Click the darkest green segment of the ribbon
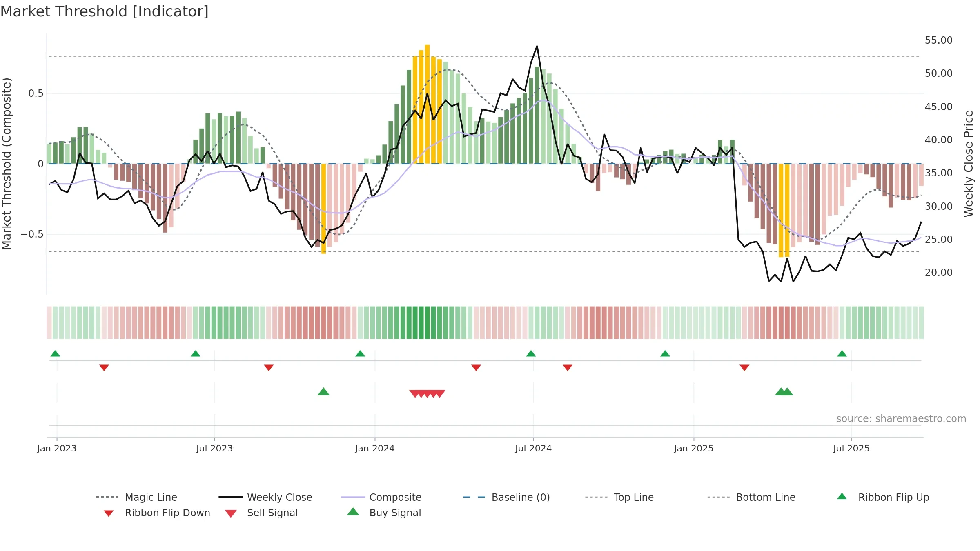The height and width of the screenshot is (551, 980). tap(427, 322)
